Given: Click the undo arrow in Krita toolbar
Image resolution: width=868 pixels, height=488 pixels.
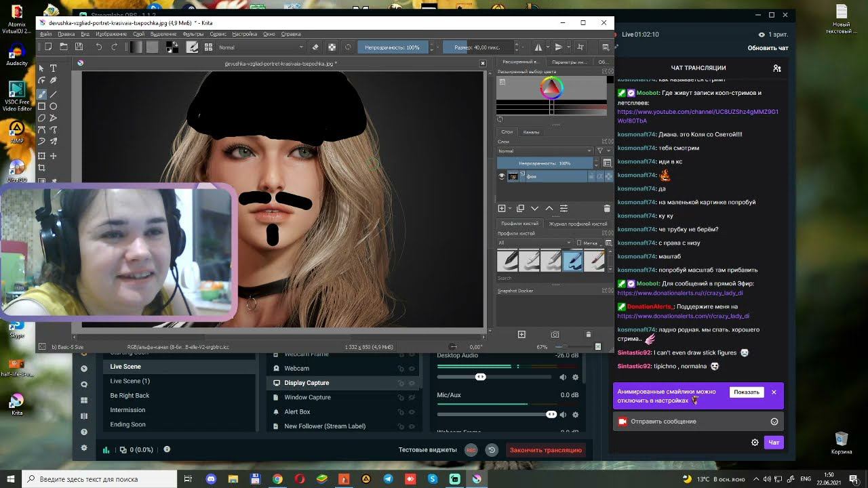Looking at the screenshot, I should point(98,47).
